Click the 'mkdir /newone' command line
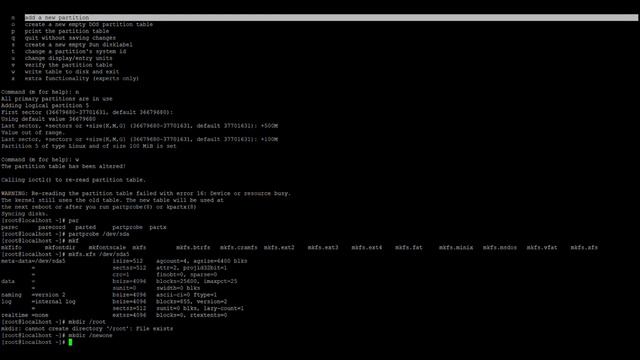This screenshot has height=360, width=640. click(56, 335)
